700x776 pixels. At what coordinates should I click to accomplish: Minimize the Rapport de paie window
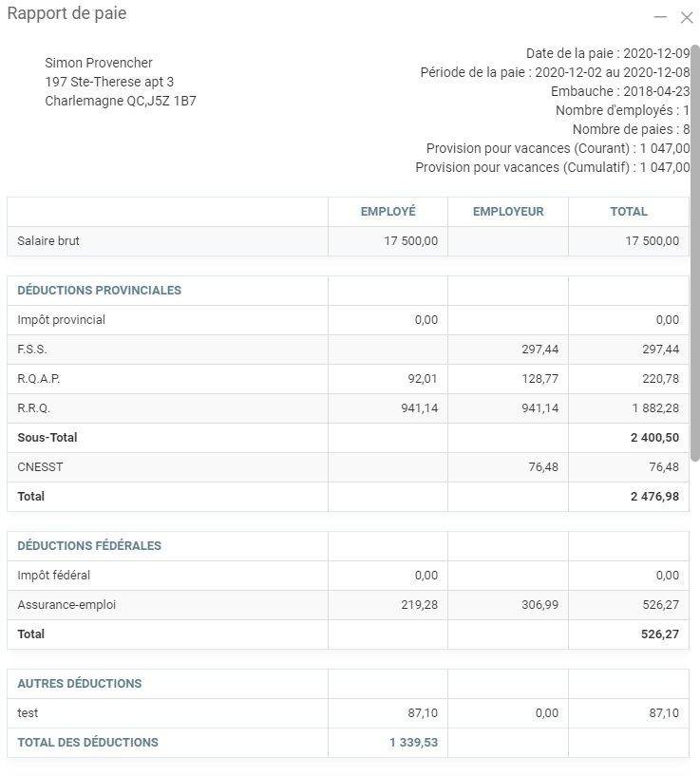pos(660,18)
